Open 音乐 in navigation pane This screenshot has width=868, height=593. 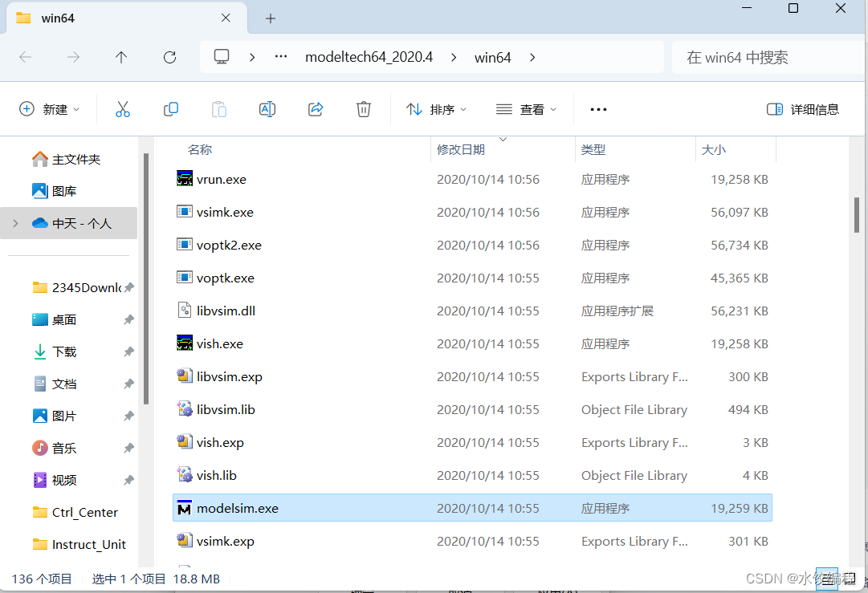[55, 448]
